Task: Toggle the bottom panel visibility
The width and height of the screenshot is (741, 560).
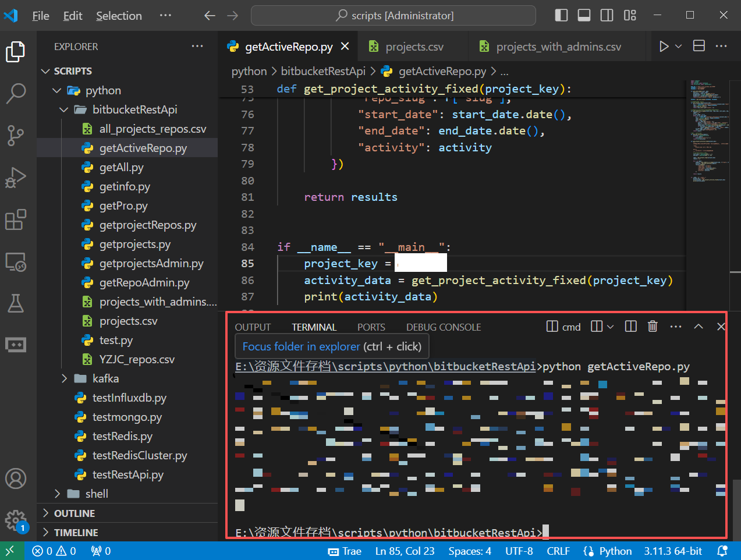Action: point(584,15)
